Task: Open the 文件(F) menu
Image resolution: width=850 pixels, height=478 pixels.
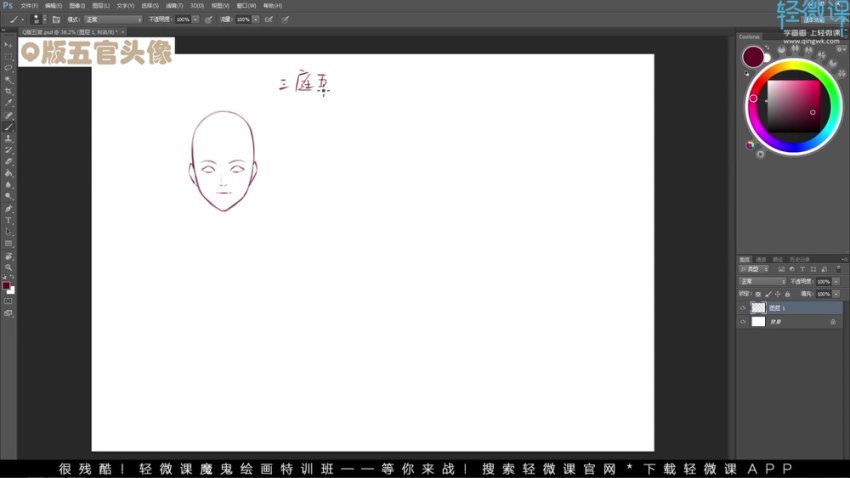Action: click(29, 5)
